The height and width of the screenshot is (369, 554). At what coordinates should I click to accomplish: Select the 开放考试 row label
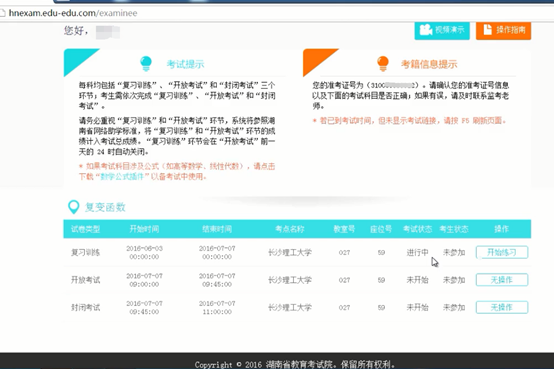pos(86,280)
